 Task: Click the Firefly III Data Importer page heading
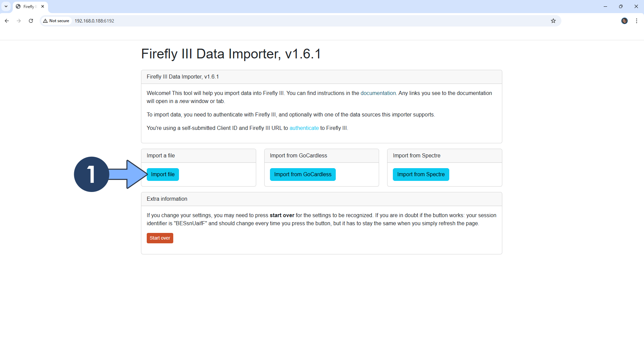(231, 54)
